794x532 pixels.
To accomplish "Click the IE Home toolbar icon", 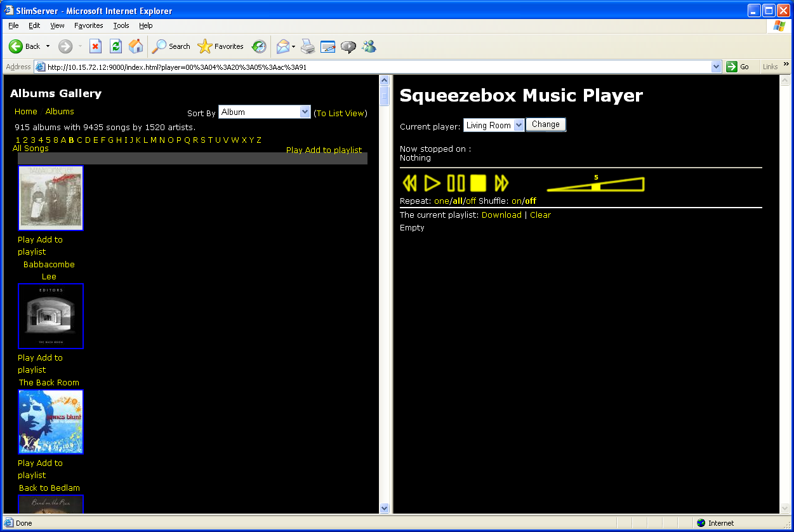I will coord(135,46).
